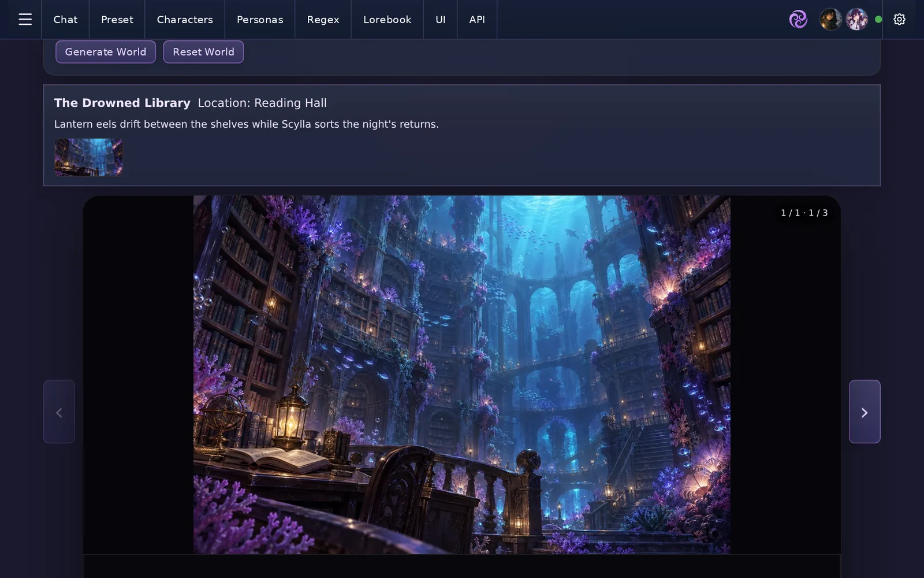This screenshot has width=924, height=578.
Task: Open the settings gear icon
Action: [x=899, y=20]
